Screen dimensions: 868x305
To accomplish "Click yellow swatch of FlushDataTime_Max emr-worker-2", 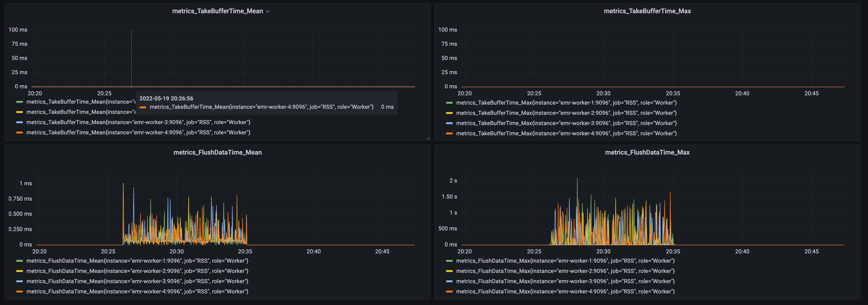I will point(449,271).
